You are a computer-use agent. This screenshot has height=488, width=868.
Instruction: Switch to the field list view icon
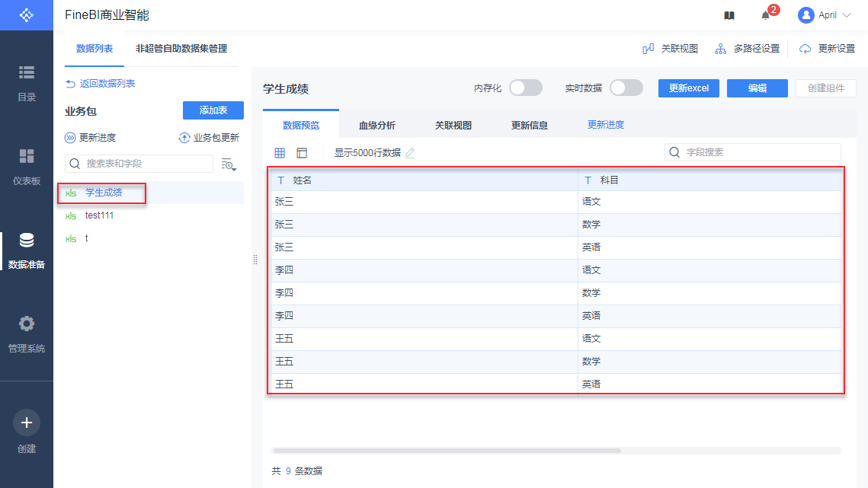[x=302, y=153]
